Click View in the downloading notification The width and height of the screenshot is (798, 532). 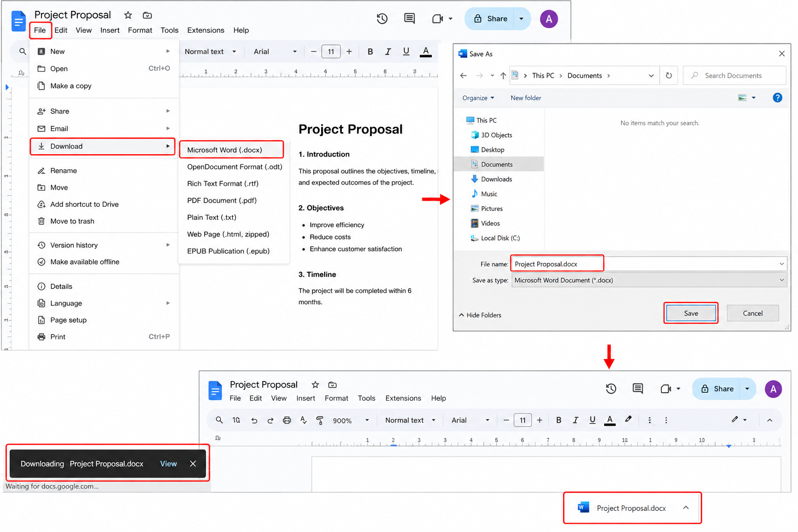click(x=168, y=463)
